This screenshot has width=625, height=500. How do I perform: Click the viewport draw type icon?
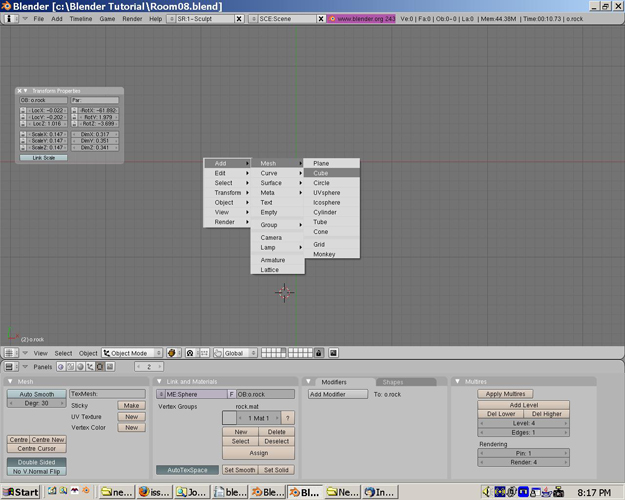tap(172, 353)
